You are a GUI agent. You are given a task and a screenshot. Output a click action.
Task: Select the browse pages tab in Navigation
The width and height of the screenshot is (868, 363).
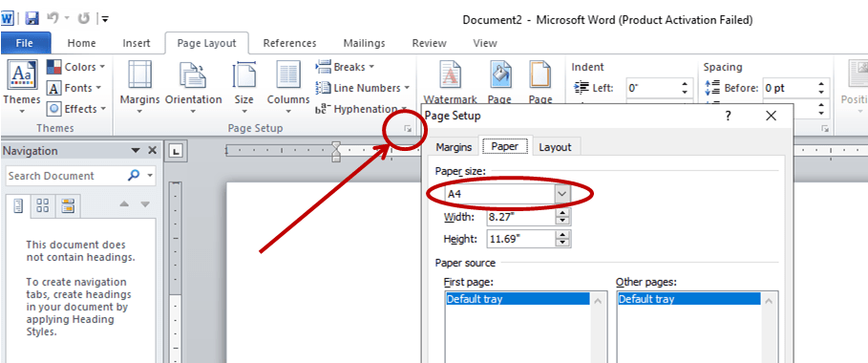pyautogui.click(x=42, y=206)
